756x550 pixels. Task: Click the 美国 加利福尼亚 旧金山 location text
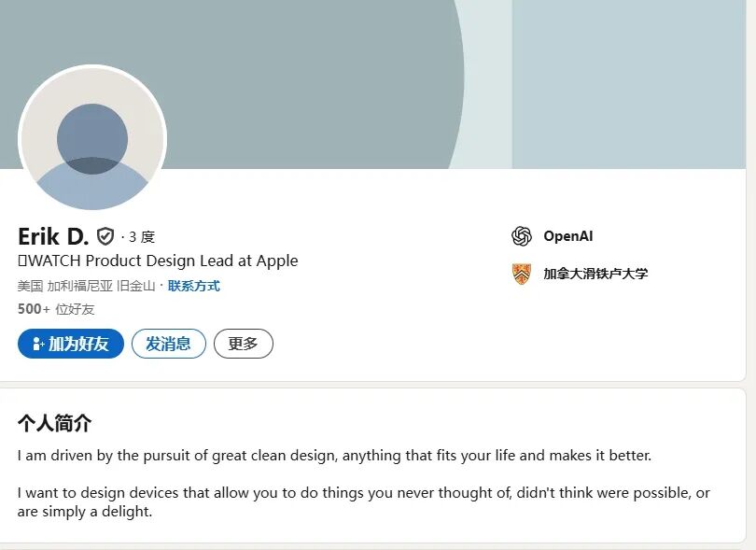click(87, 286)
